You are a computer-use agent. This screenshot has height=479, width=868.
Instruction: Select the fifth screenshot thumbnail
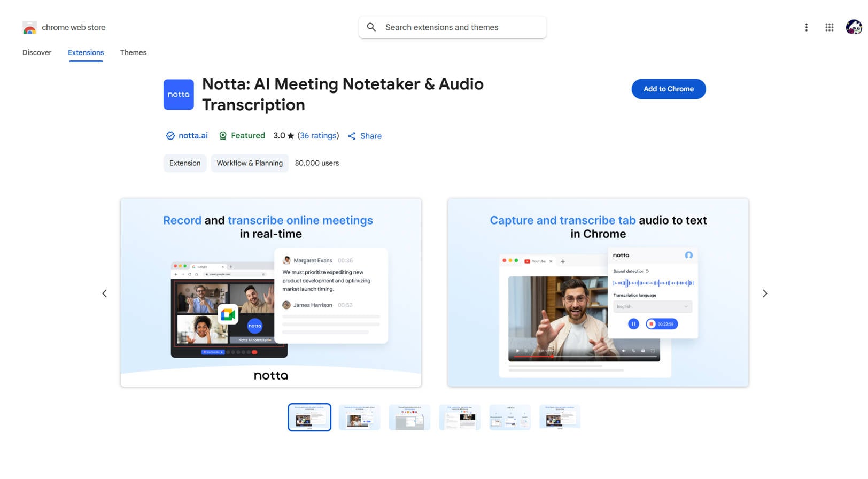pyautogui.click(x=510, y=417)
